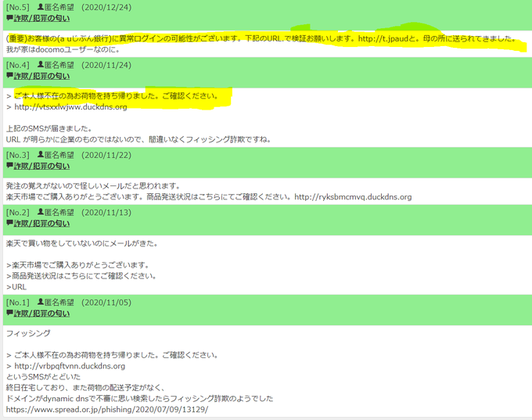Click the date (2020/11/24)
This screenshot has height=420, width=532.
point(106,65)
